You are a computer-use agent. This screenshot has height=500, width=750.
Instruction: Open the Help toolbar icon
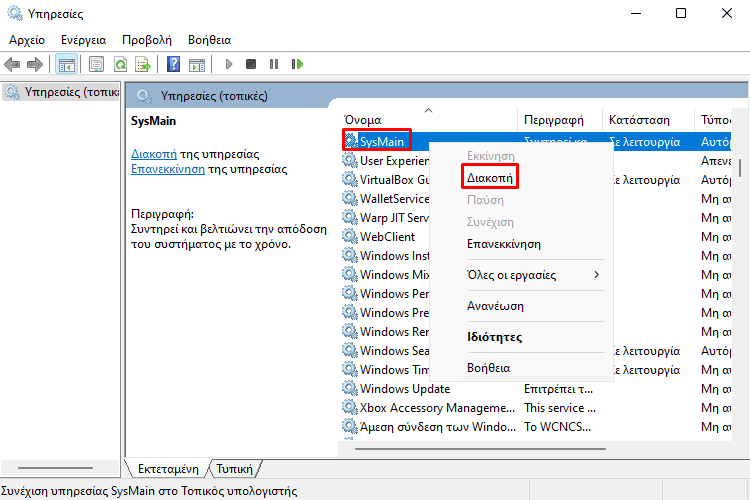173,64
